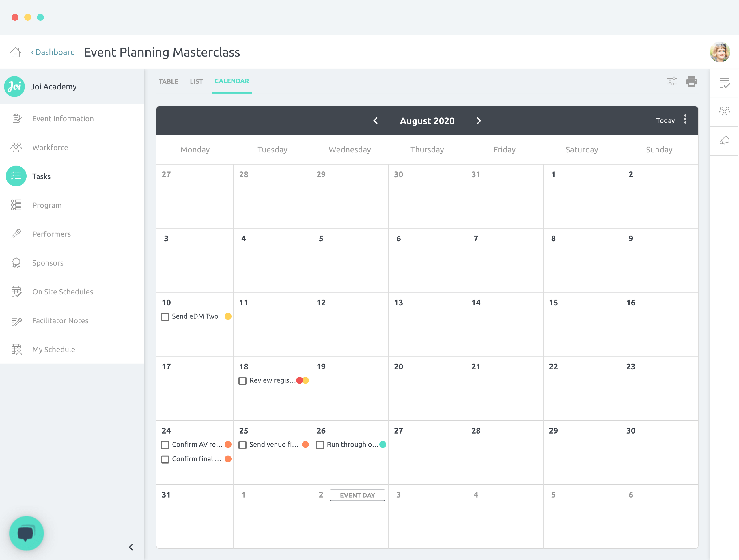Go to next month with right chevron
The image size is (739, 560).
point(478,121)
